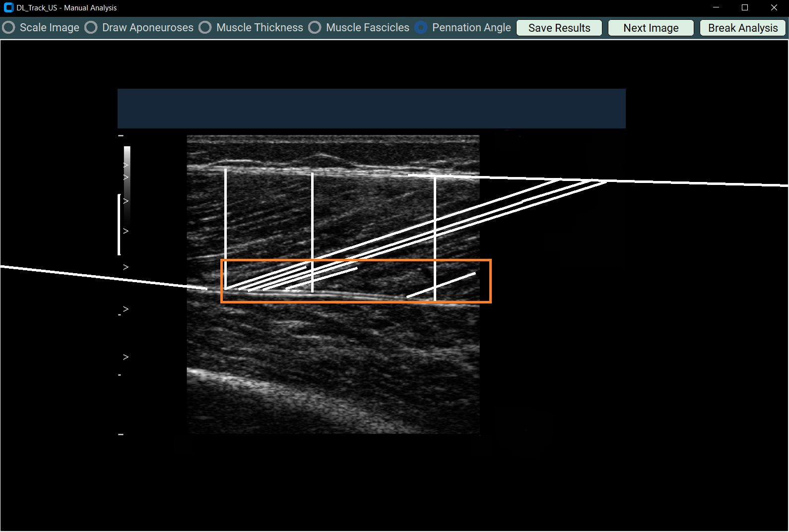Click the deep aponeurosis line extending left

[99, 277]
